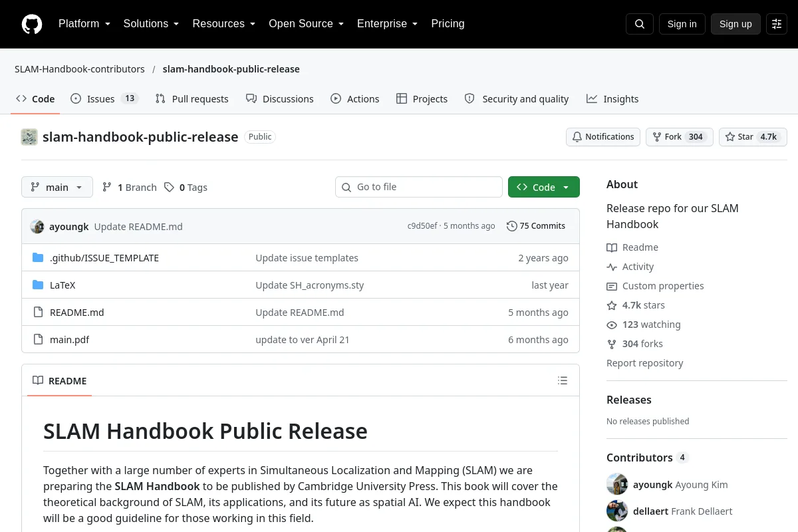View 304 forks list

click(634, 344)
